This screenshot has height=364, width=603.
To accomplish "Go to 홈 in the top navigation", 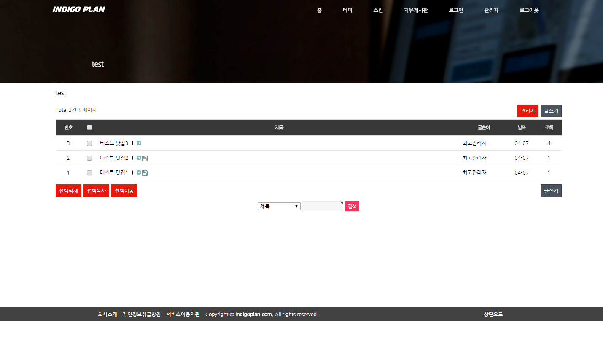I will tap(320, 10).
